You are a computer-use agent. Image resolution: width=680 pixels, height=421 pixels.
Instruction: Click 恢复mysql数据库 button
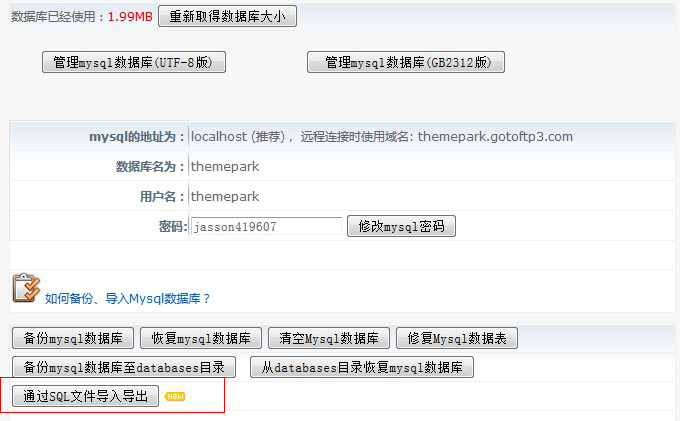[x=201, y=338]
